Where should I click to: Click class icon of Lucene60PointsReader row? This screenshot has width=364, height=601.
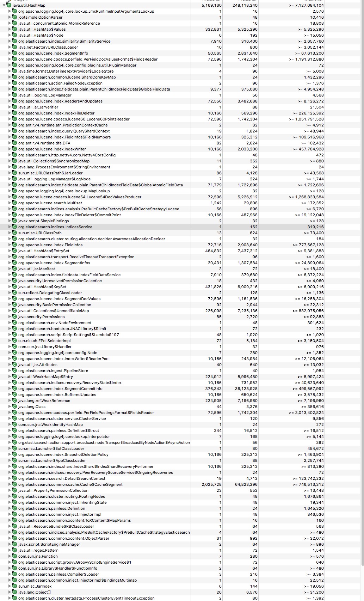[14, 119]
